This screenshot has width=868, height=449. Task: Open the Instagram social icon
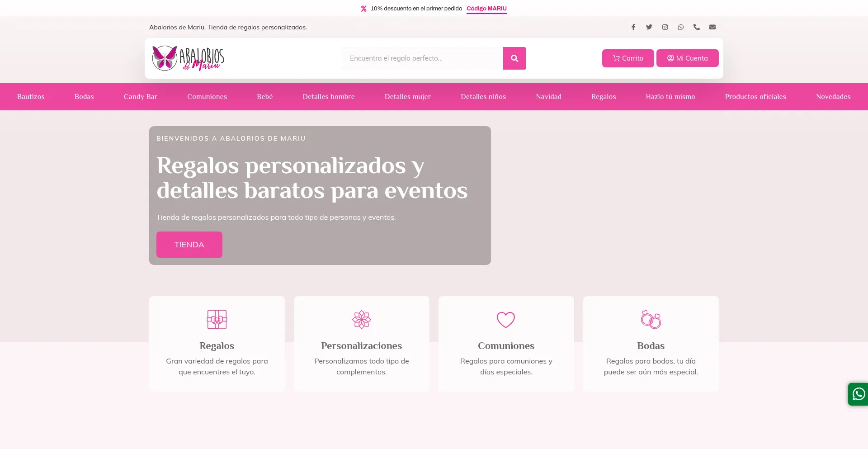(x=665, y=27)
